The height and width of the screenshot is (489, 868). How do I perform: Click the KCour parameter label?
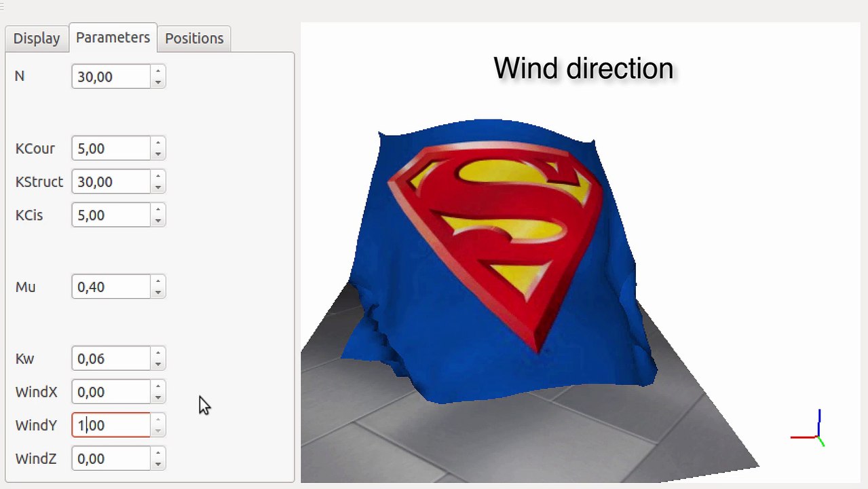click(35, 149)
